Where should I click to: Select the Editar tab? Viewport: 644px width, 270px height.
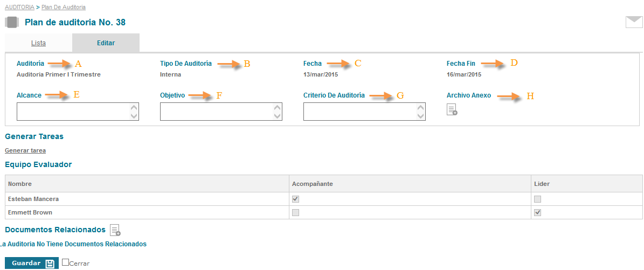[106, 43]
